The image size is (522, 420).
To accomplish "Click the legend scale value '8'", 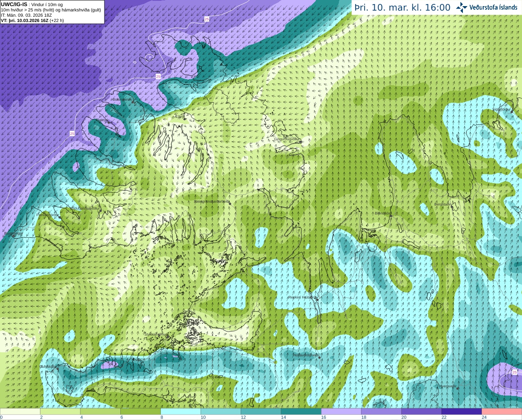I will coord(162,417).
